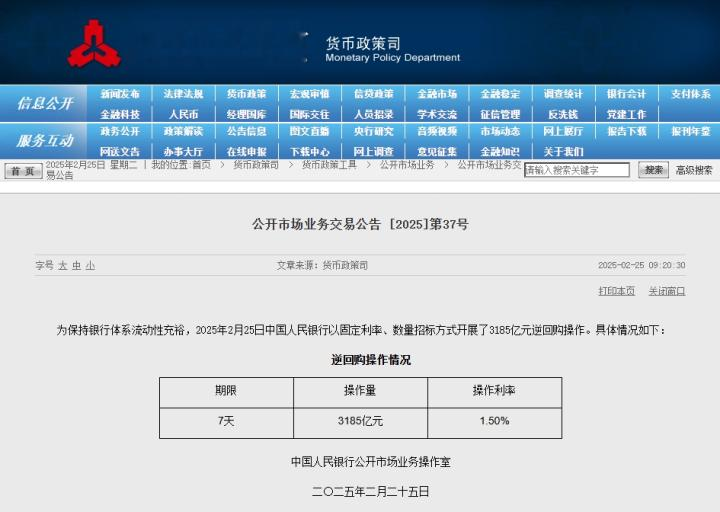Click the 信息公开 section header
720x512 pixels.
(45, 103)
